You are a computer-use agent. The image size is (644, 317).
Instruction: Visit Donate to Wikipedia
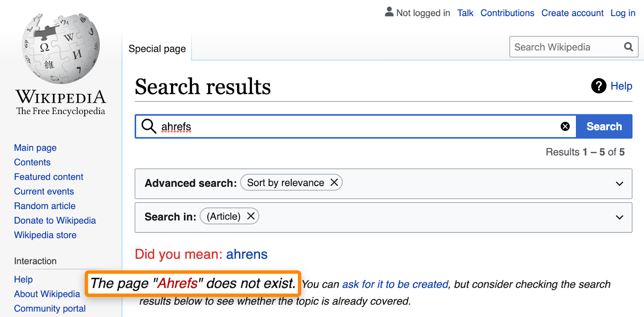55,220
